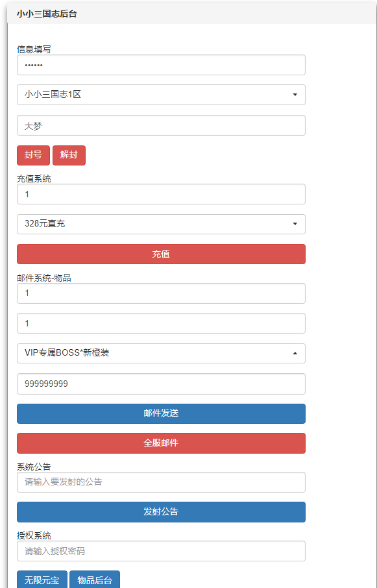Screen dimensions: 377x588
Task: Click the 系统公告 announcement text field
Action: [x=160, y=482]
